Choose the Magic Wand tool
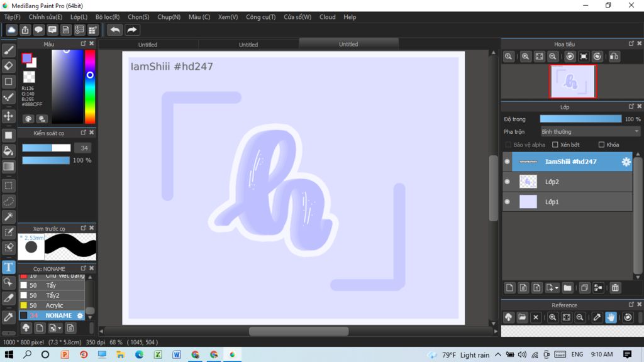The height and width of the screenshot is (362, 644). pos(8,217)
